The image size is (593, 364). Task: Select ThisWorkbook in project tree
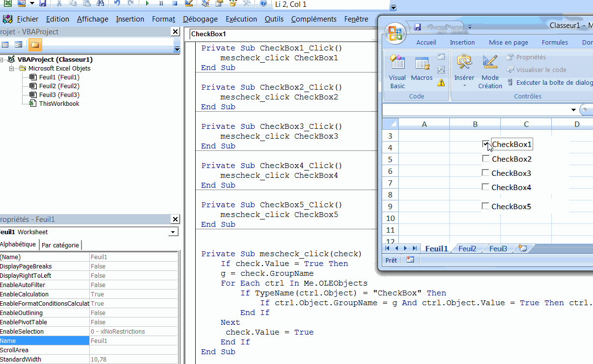coord(59,103)
